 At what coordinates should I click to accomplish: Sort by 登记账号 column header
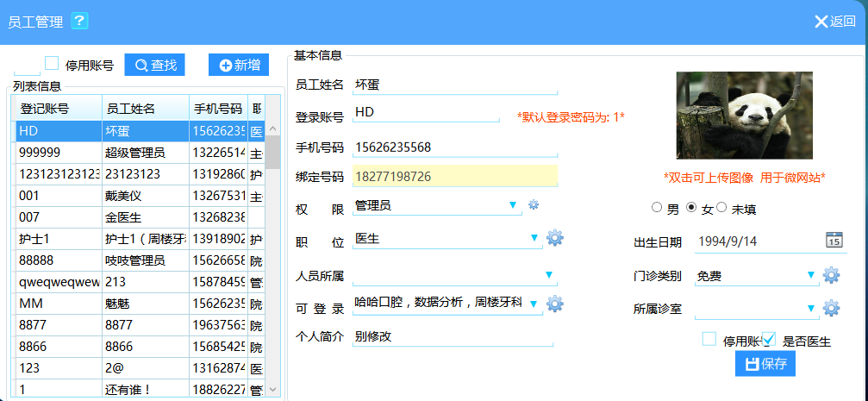59,109
